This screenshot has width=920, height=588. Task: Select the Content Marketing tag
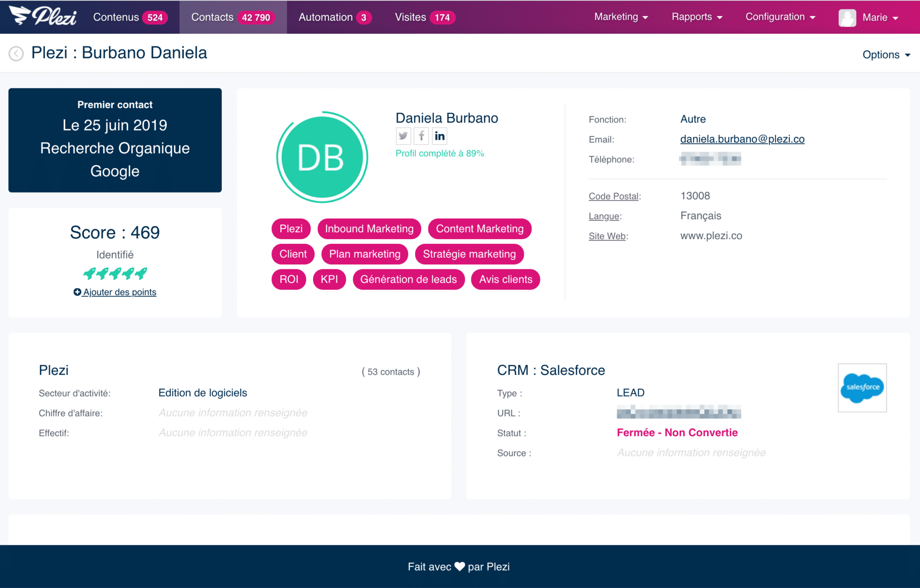(480, 228)
